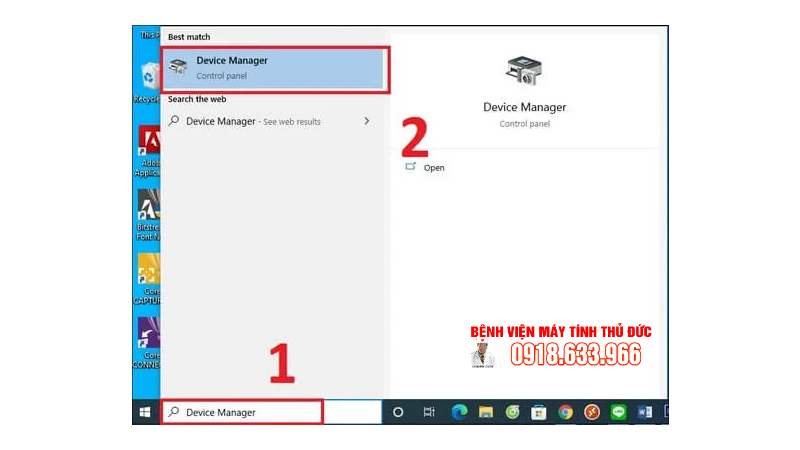
Task: Expand the Device Manager web results arrow
Action: 367,121
